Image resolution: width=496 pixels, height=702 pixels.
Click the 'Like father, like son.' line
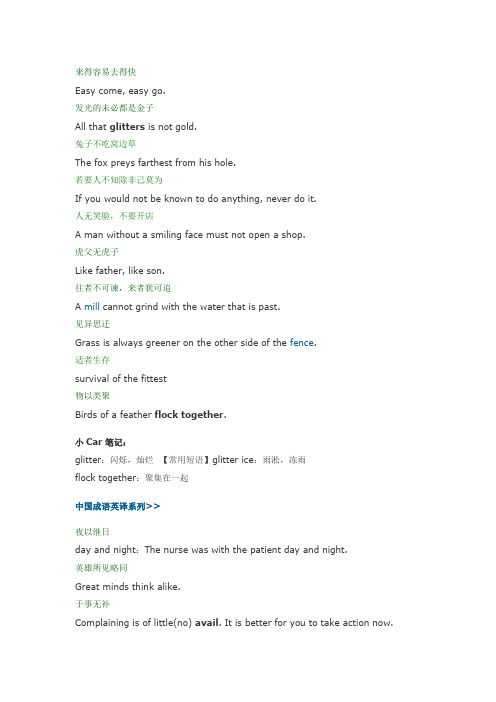click(120, 270)
